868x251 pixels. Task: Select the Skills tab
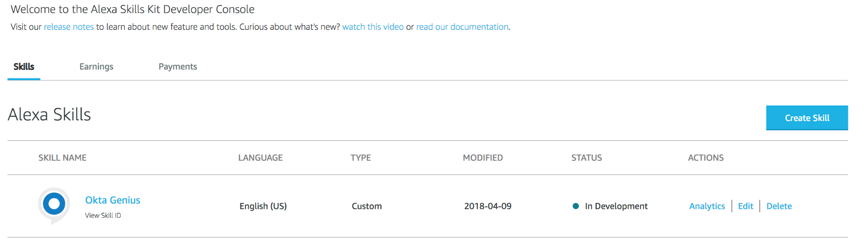click(24, 66)
